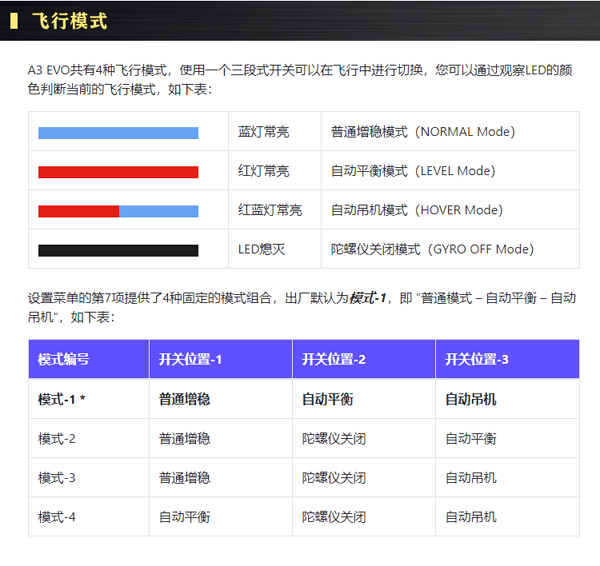Select the LEVEL Mode description text
The width and height of the screenshot is (600, 566).
click(x=412, y=171)
